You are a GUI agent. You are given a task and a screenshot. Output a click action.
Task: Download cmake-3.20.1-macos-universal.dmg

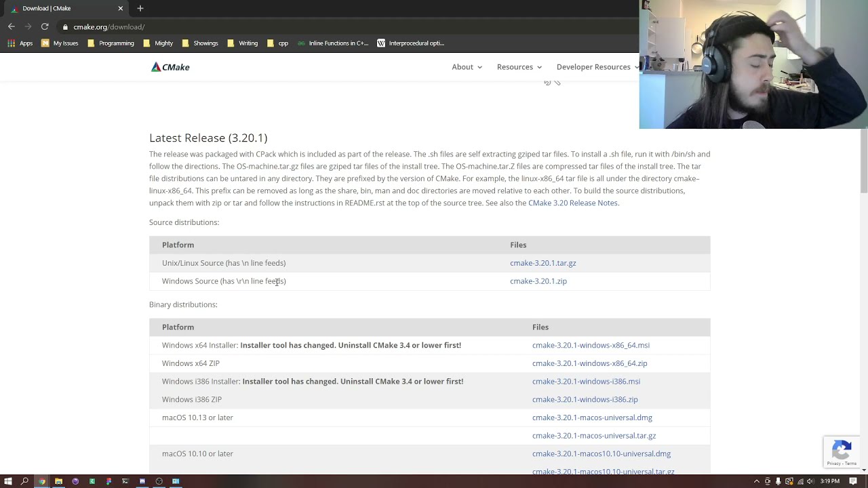click(592, 418)
